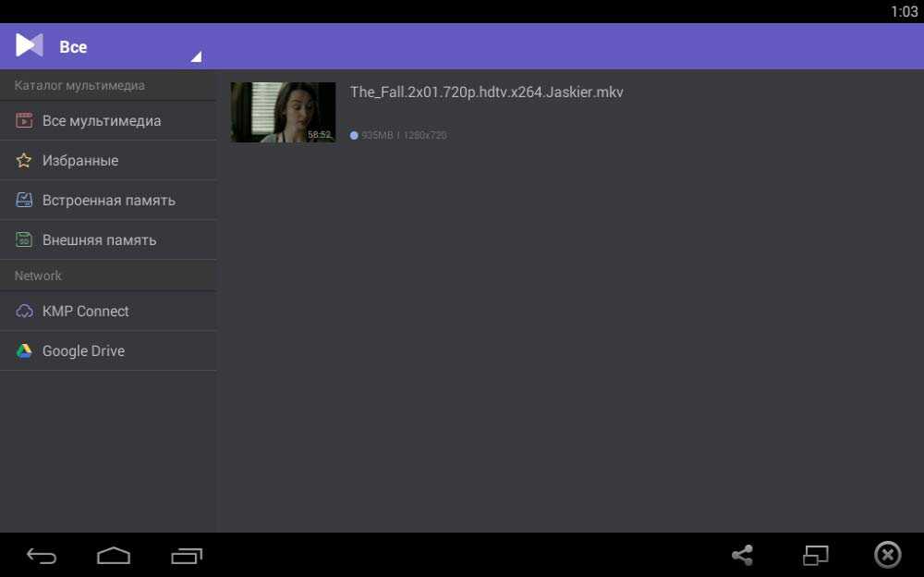Open The_Fall.2x01.720p.hdtv.x264.Jaskier.mkv file title
Viewport: 924px width, 577px height.
tap(487, 92)
